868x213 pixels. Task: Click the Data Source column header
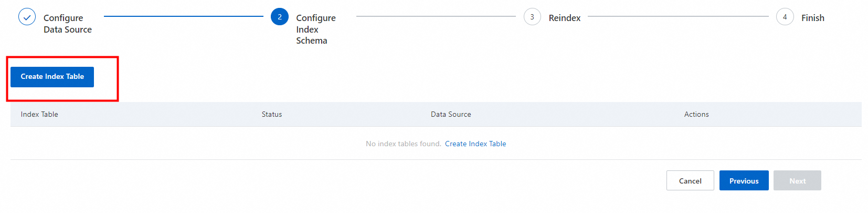(451, 114)
